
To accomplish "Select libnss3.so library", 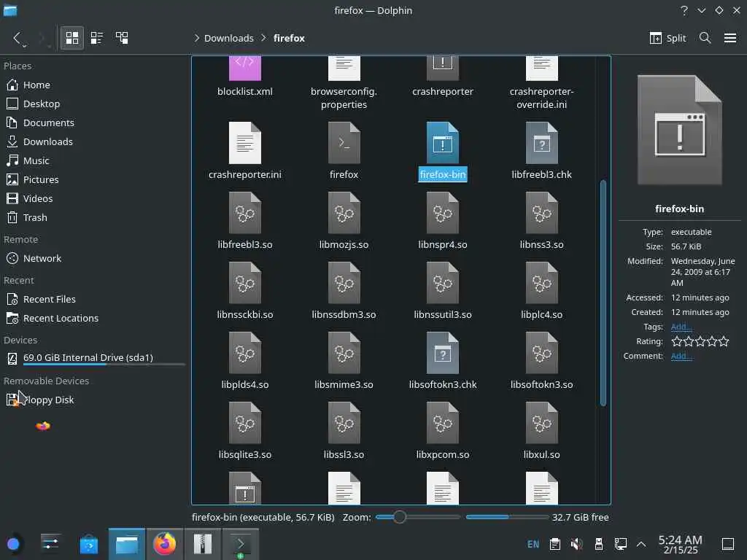I will click(542, 222).
